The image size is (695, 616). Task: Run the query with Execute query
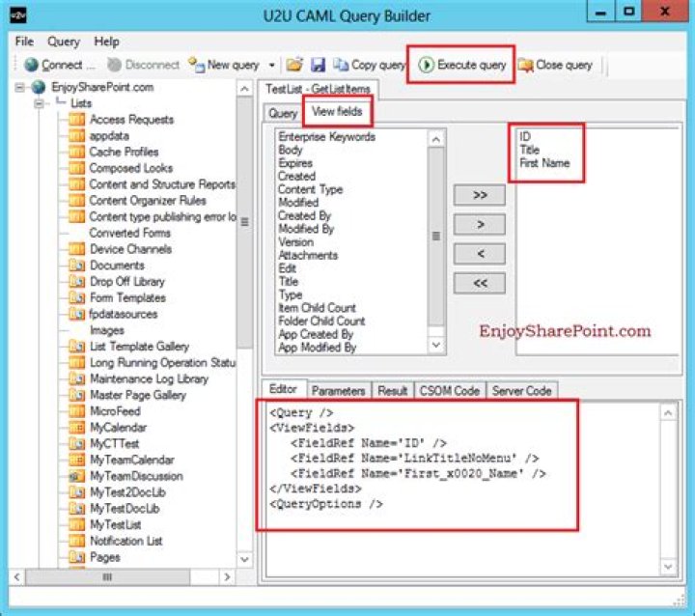coord(461,65)
